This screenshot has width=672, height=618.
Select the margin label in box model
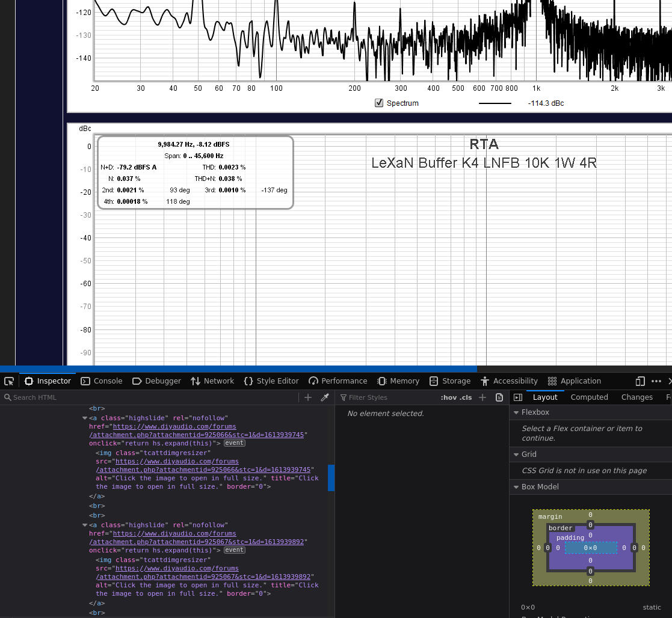coord(550,517)
